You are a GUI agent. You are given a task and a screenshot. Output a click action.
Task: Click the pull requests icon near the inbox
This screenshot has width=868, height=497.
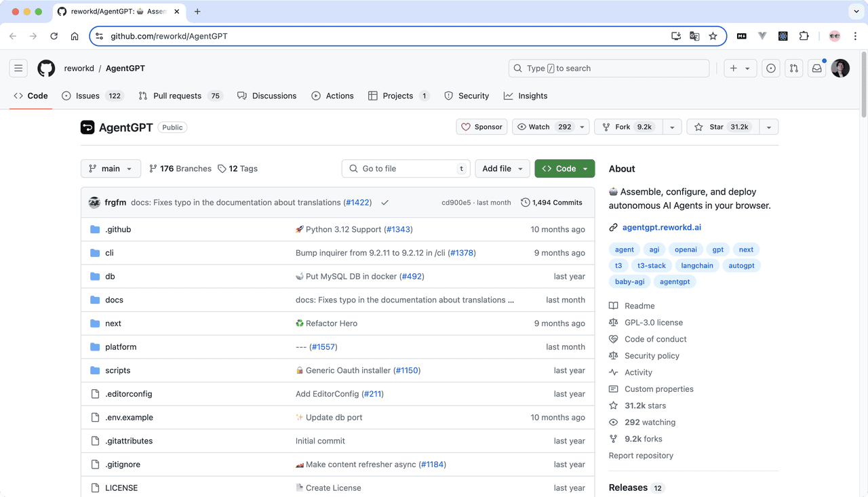click(x=793, y=68)
